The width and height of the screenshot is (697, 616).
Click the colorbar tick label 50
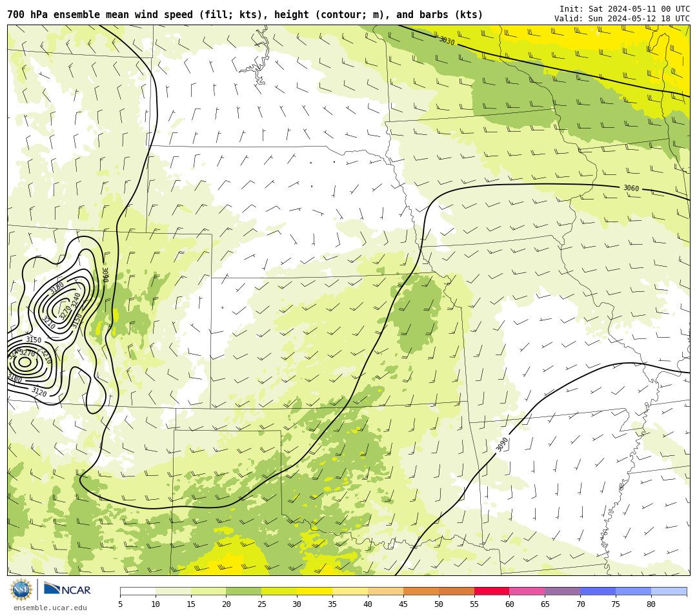(x=439, y=604)
